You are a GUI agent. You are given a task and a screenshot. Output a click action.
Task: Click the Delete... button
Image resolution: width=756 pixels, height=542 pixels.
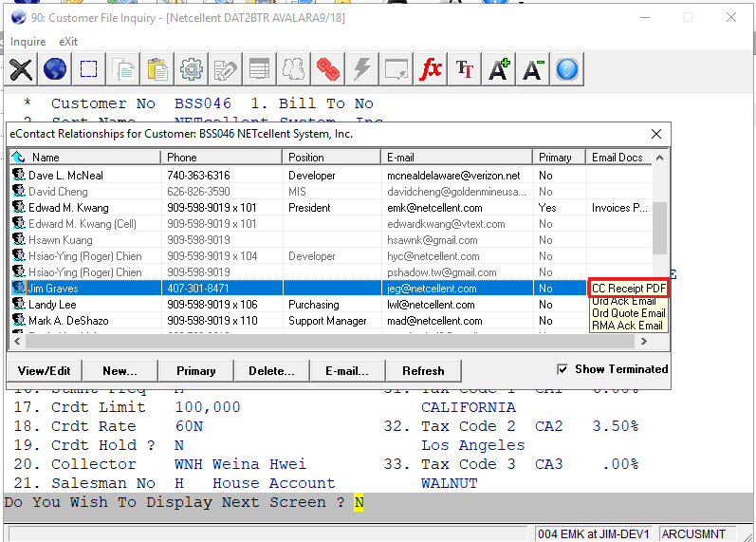pyautogui.click(x=271, y=370)
